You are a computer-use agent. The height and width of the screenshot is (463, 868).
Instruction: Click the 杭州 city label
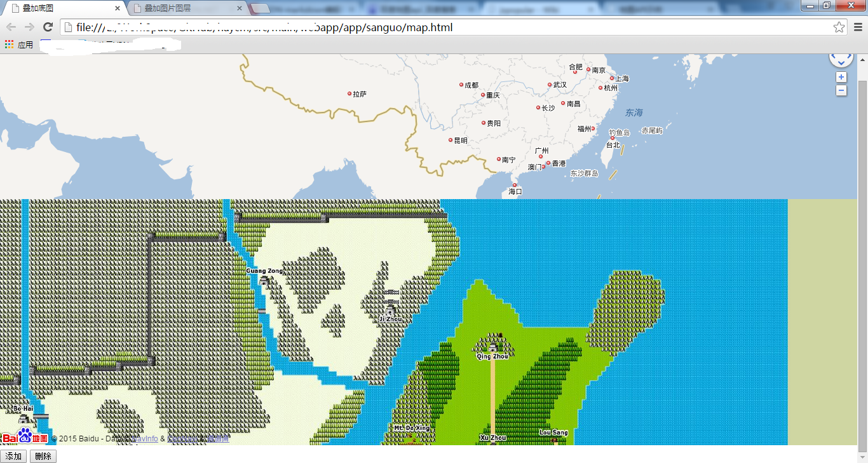[611, 88]
